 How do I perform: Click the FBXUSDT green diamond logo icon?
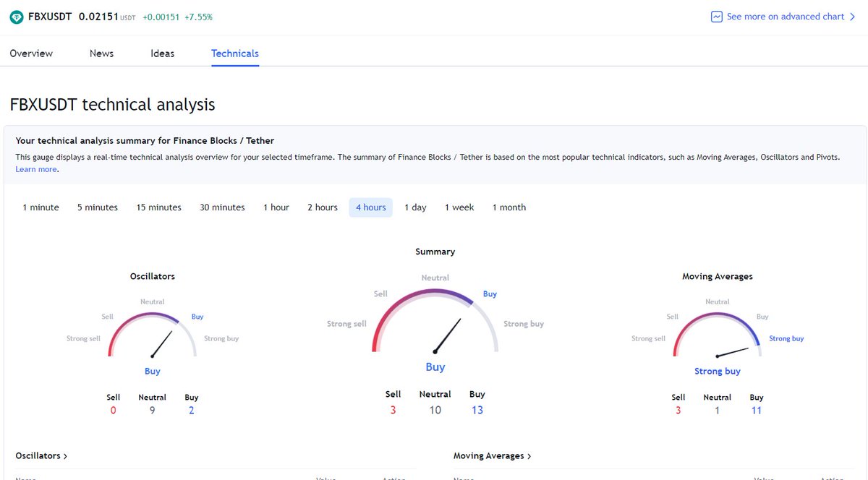(x=16, y=17)
